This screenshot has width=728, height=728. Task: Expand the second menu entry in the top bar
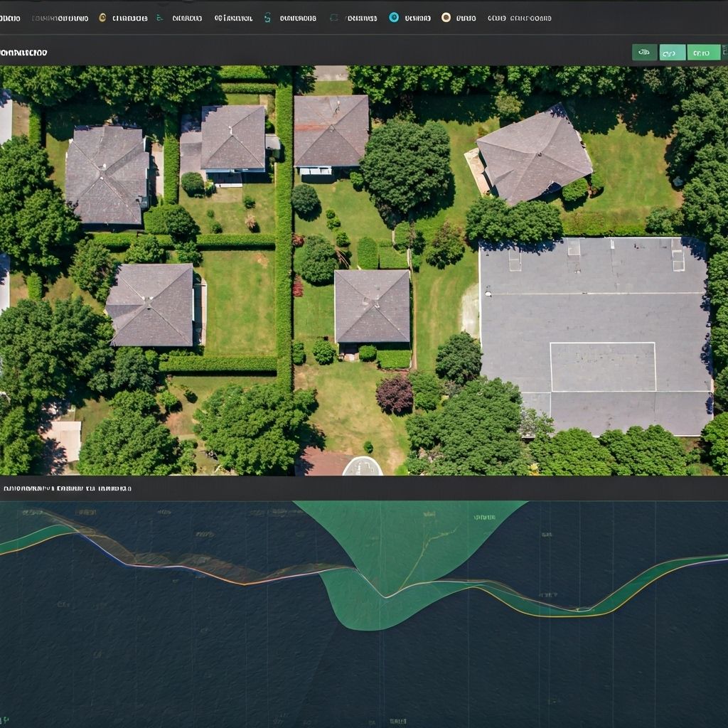coord(60,17)
